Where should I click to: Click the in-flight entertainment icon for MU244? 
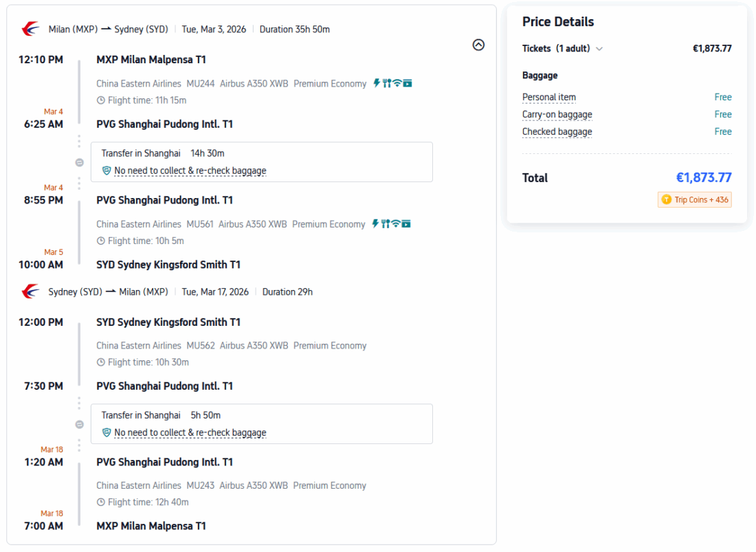408,83
